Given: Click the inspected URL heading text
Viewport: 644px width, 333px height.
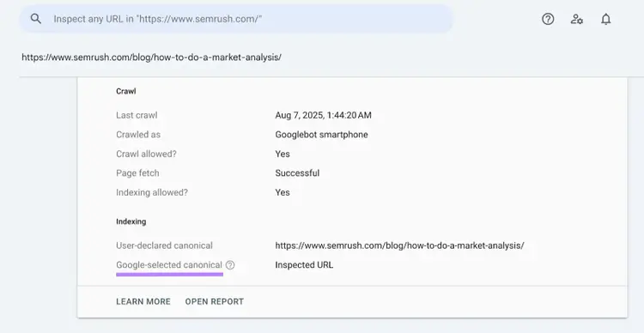Looking at the screenshot, I should point(151,58).
